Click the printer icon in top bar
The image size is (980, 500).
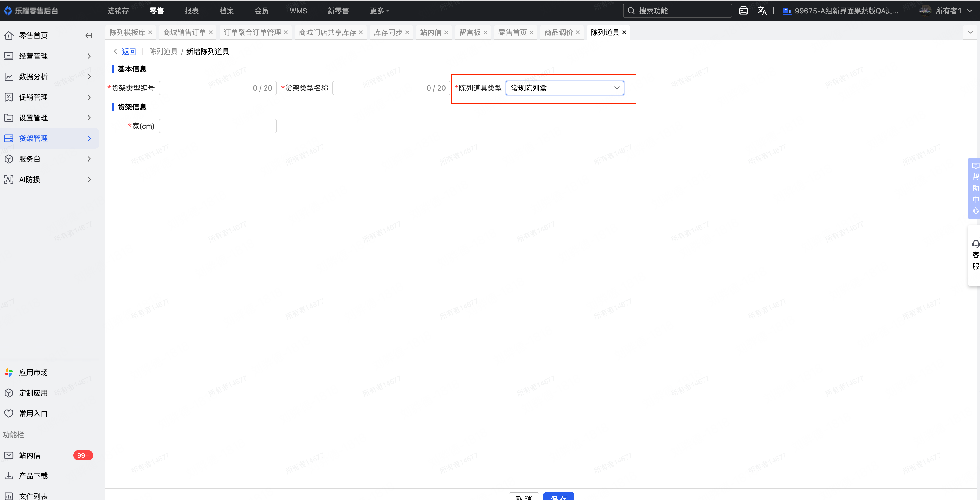pyautogui.click(x=743, y=11)
